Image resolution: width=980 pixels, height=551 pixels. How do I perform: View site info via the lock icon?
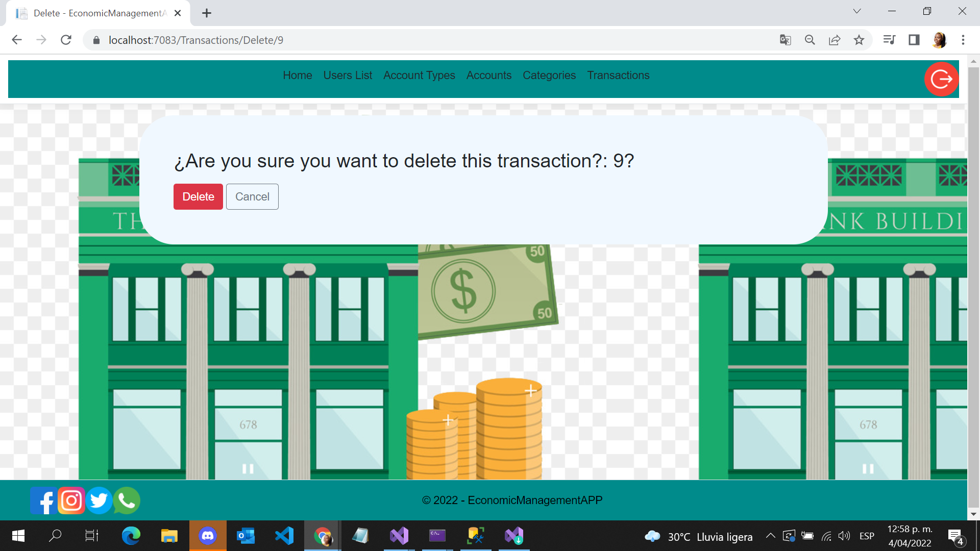96,40
